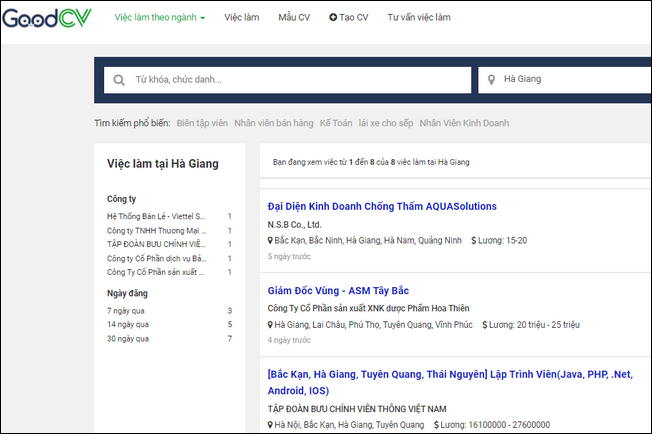Screen dimensions: 652x434
Task: Click the location pin icon in location field
Action: pyautogui.click(x=491, y=80)
